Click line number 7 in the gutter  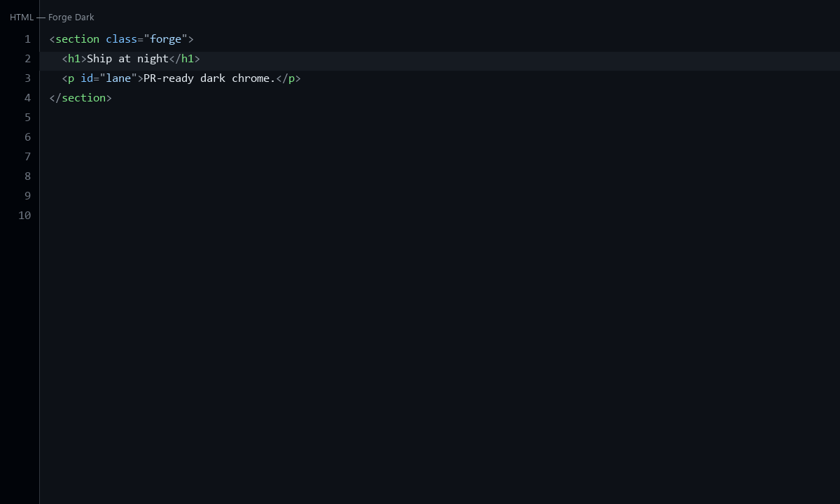click(x=27, y=157)
